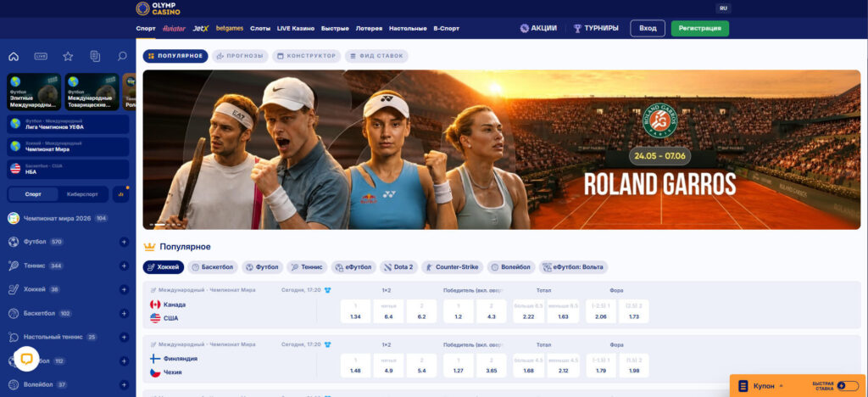The width and height of the screenshot is (868, 397).
Task: Open the RU language selector
Action: tap(723, 8)
